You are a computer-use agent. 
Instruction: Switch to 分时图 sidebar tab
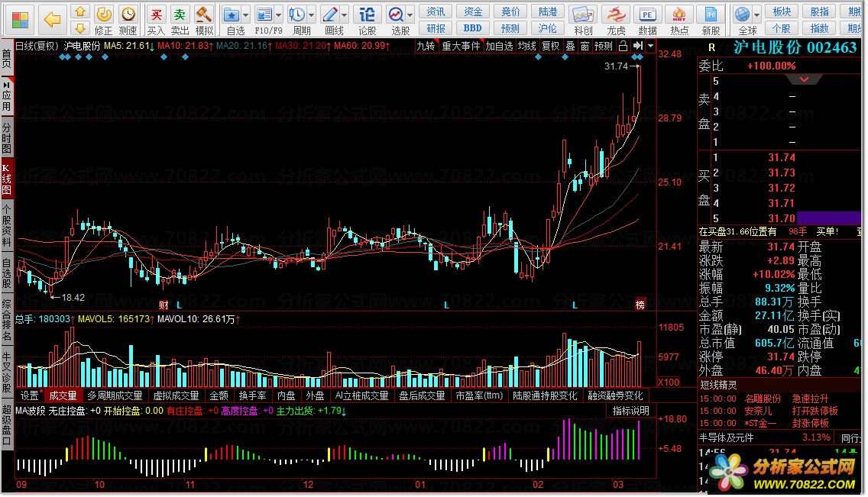pos(7,138)
